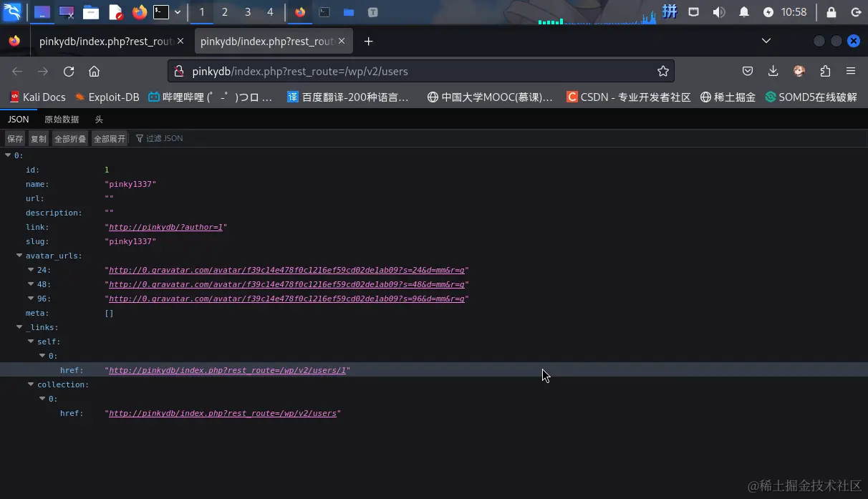Click the address bar URL field
Image resolution: width=868 pixels, height=499 pixels.
tap(420, 71)
